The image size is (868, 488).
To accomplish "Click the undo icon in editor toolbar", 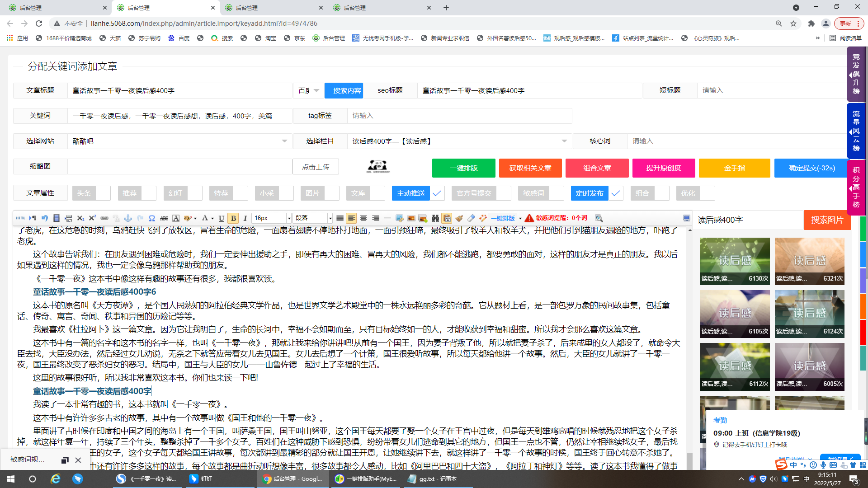I will click(45, 218).
